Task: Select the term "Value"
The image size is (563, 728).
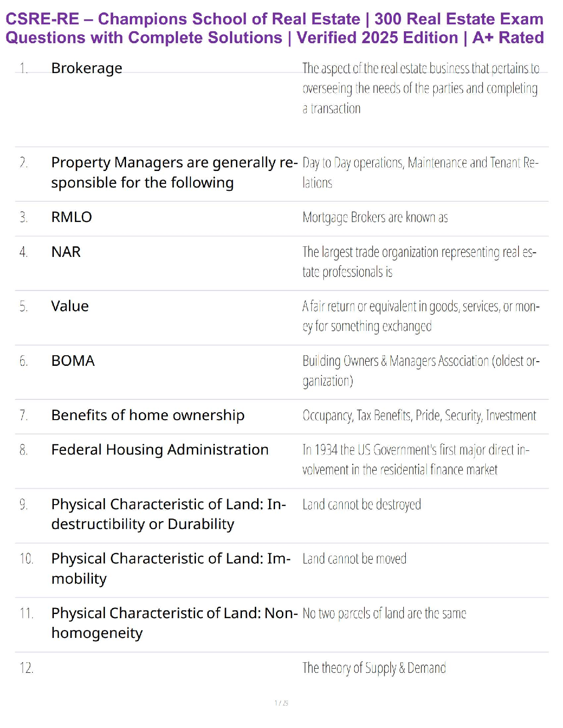Action: (x=70, y=306)
